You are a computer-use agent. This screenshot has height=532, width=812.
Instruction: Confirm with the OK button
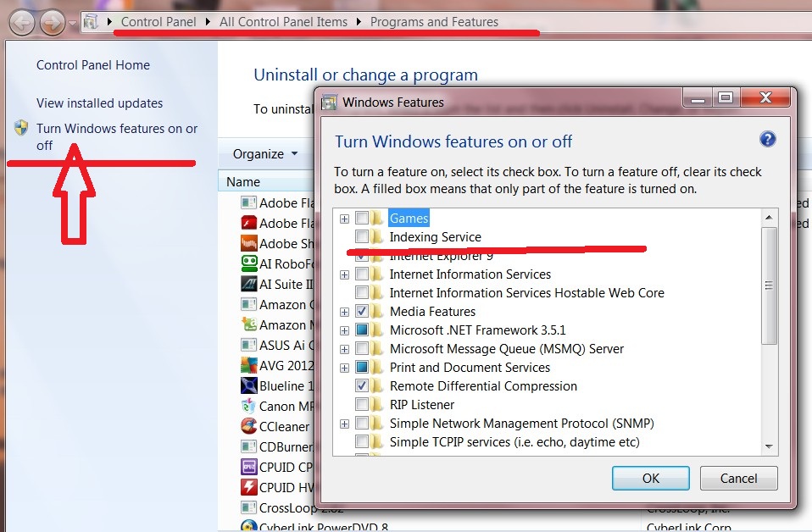(650, 478)
